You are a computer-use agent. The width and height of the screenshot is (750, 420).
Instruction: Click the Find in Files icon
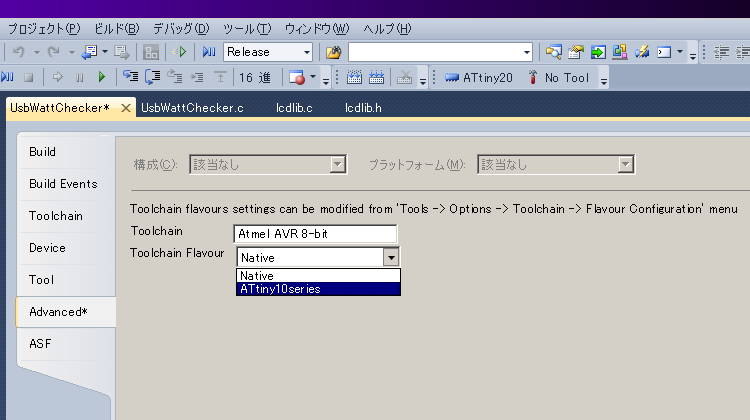pyautogui.click(x=333, y=52)
